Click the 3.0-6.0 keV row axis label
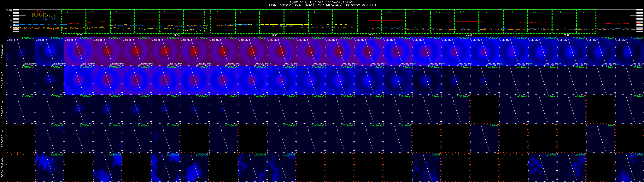 3,51
